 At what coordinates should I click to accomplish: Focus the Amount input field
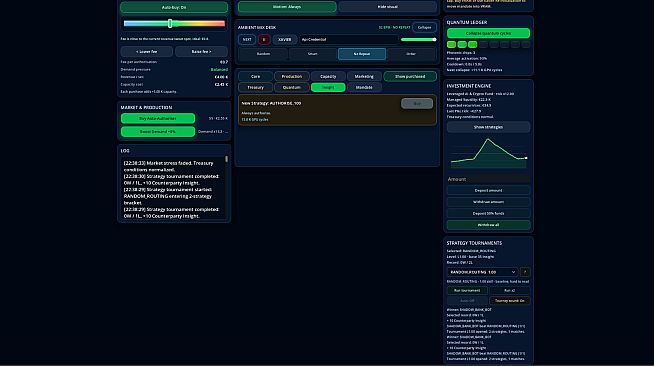tap(488, 179)
